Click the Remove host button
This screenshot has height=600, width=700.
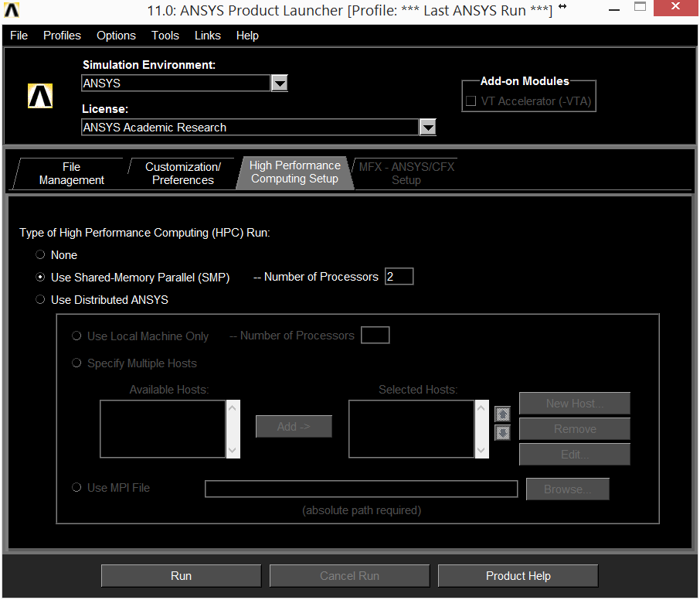click(575, 429)
